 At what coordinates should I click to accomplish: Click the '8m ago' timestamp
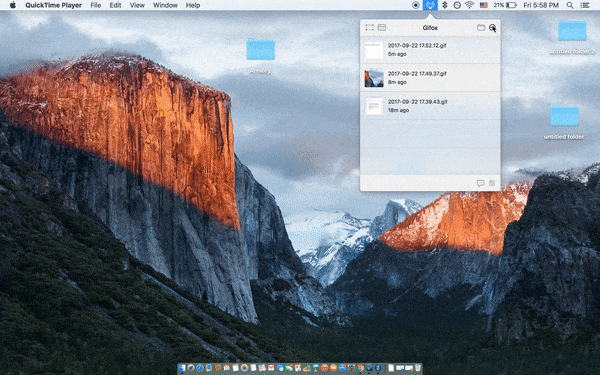pos(397,82)
